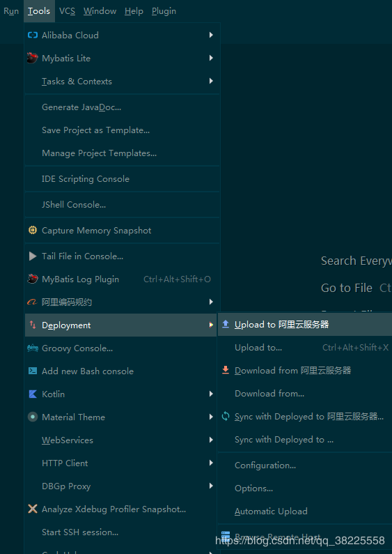Click the Capture Memory Snapshot chip icon
Viewport: 392px width, 554px height.
point(33,231)
